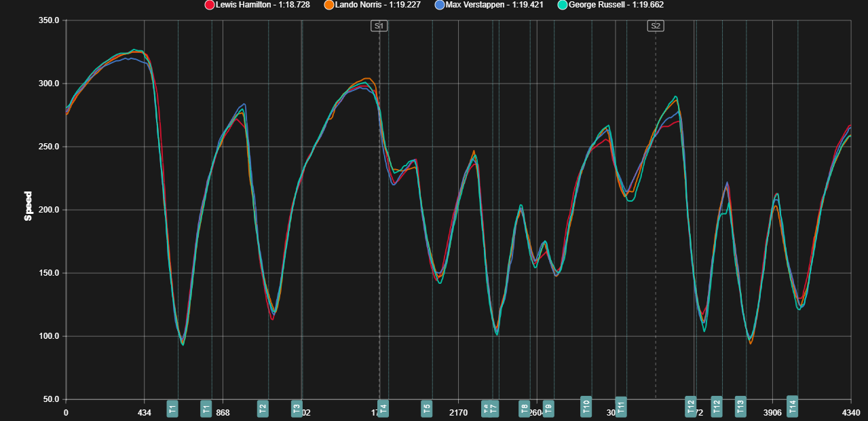The image size is (868, 421).
Task: Click the 3906 distance axis label
Action: (x=772, y=412)
